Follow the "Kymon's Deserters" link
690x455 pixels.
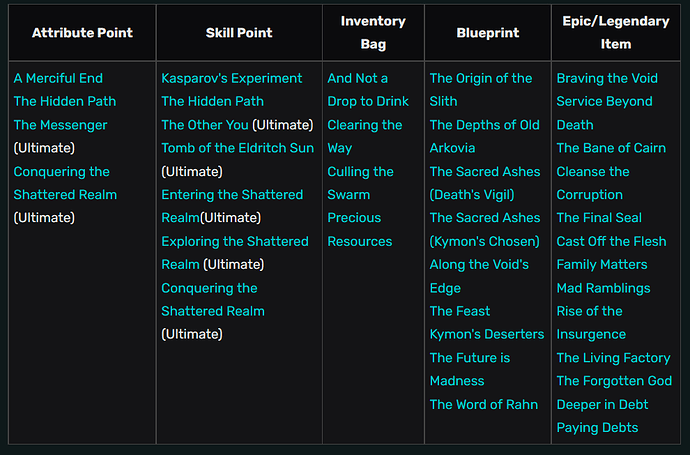[487, 334]
